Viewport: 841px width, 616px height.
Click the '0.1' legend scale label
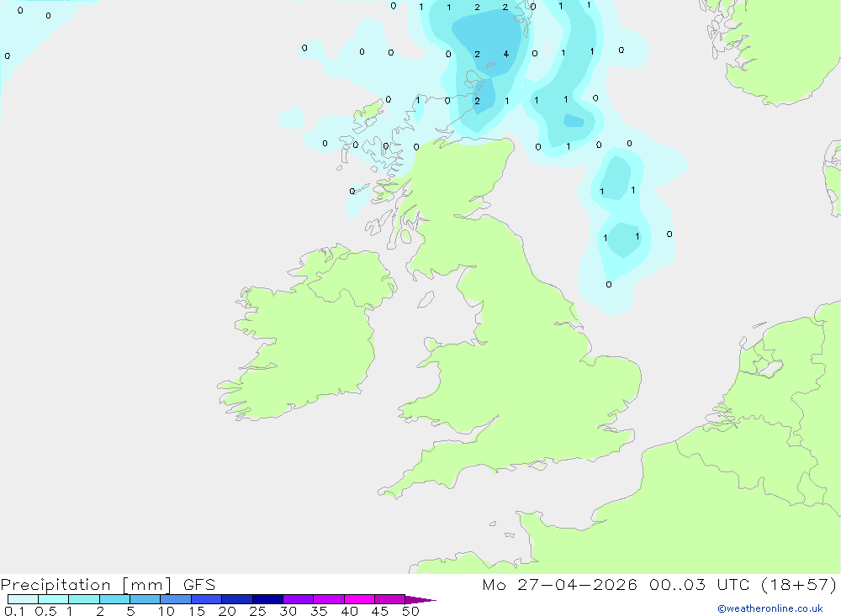coord(14,611)
